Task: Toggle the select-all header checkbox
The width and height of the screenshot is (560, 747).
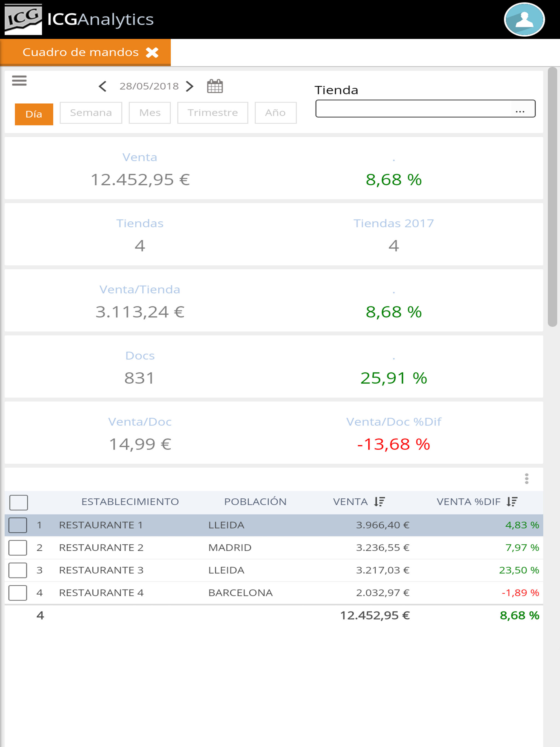Action: coord(19,503)
